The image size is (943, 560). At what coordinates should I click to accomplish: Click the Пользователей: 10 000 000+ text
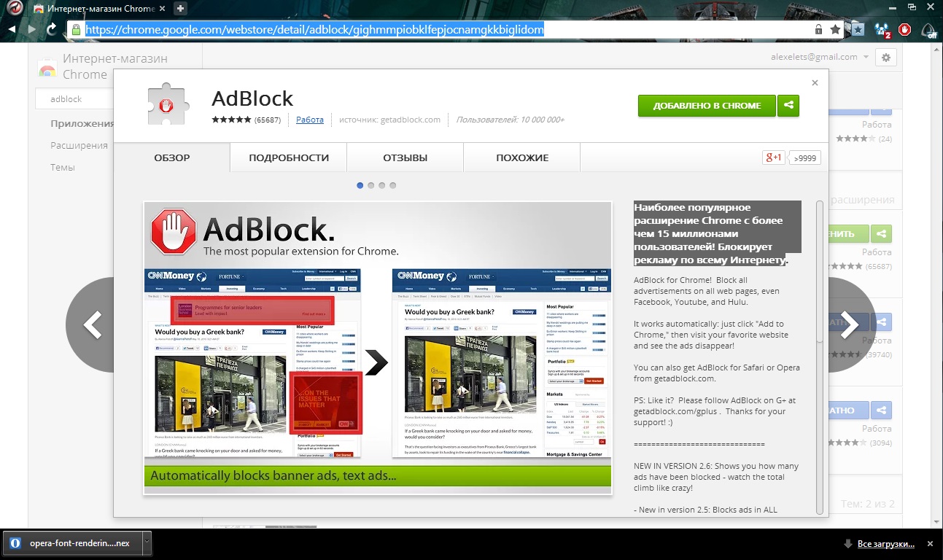point(510,120)
